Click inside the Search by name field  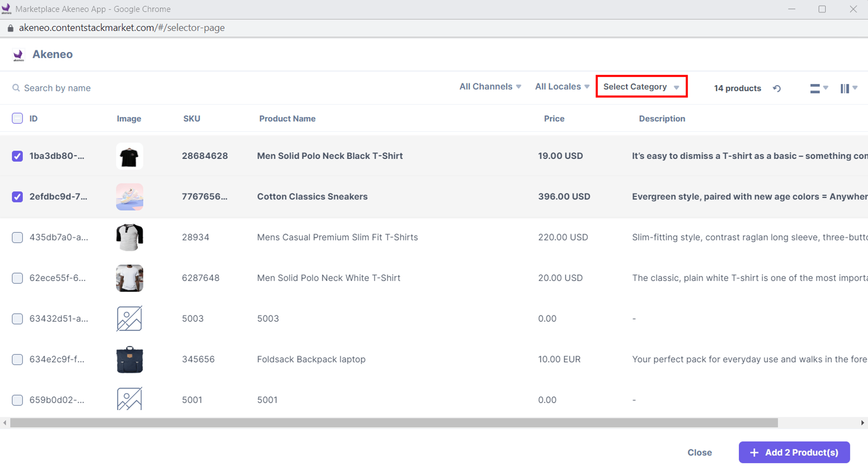coord(57,88)
